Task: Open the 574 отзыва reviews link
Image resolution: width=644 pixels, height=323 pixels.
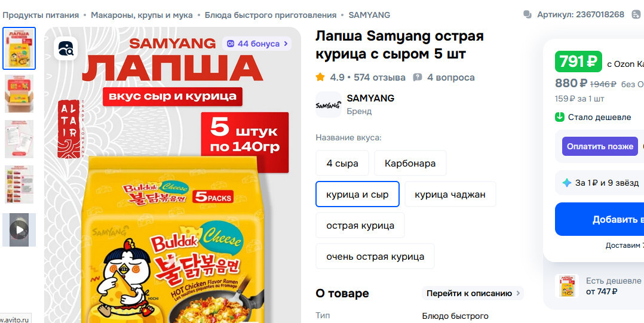Action: (379, 77)
